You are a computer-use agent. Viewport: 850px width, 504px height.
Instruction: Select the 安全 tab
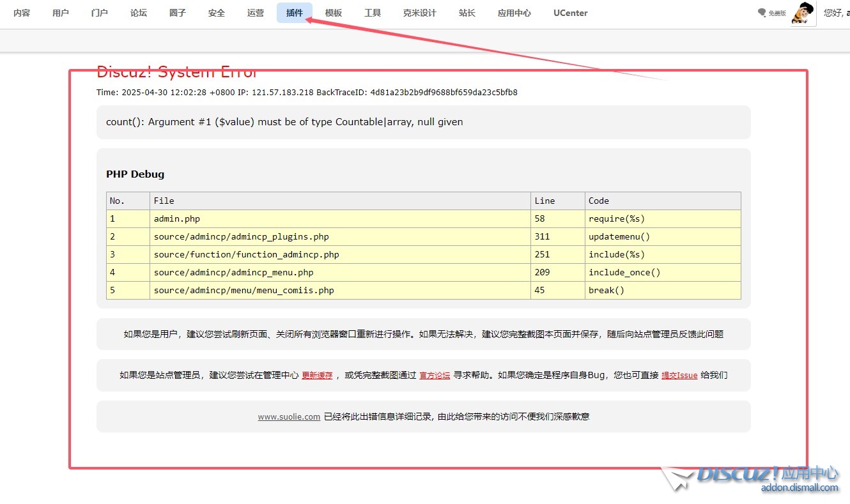click(217, 13)
